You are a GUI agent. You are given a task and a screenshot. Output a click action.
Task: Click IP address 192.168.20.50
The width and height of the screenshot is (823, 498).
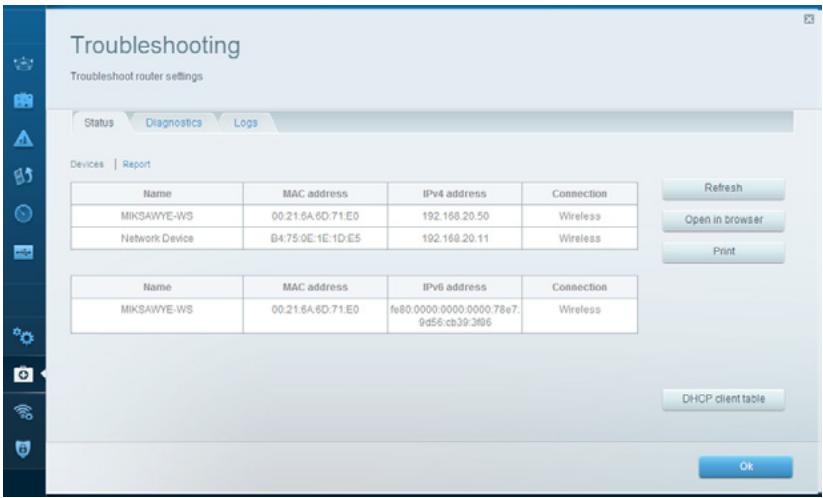click(455, 216)
